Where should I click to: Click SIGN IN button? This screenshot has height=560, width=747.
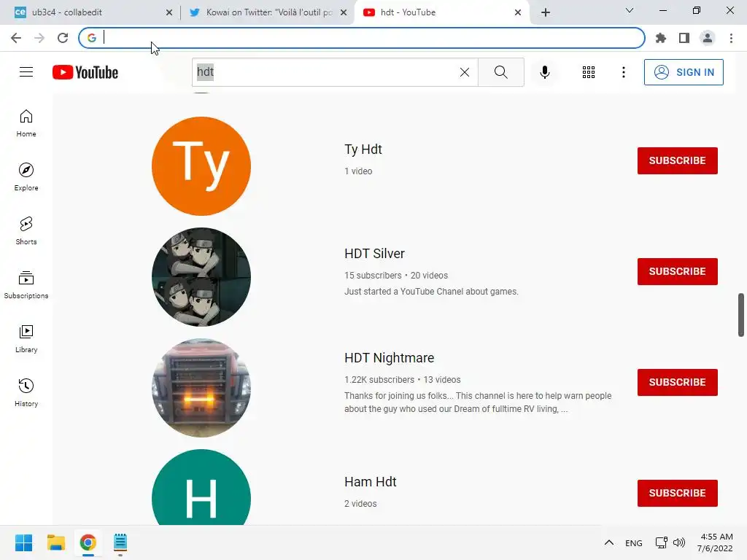pos(684,72)
